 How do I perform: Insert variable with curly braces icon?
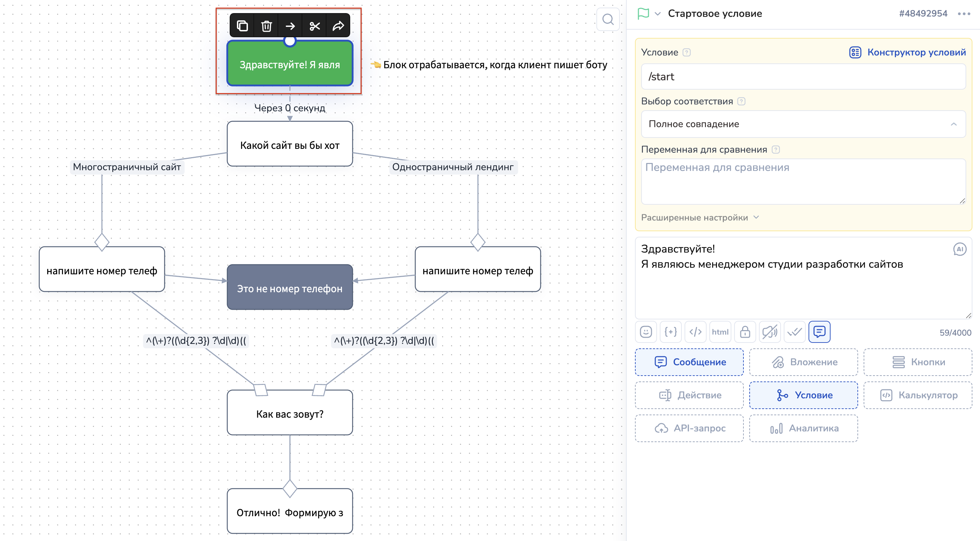coord(670,331)
